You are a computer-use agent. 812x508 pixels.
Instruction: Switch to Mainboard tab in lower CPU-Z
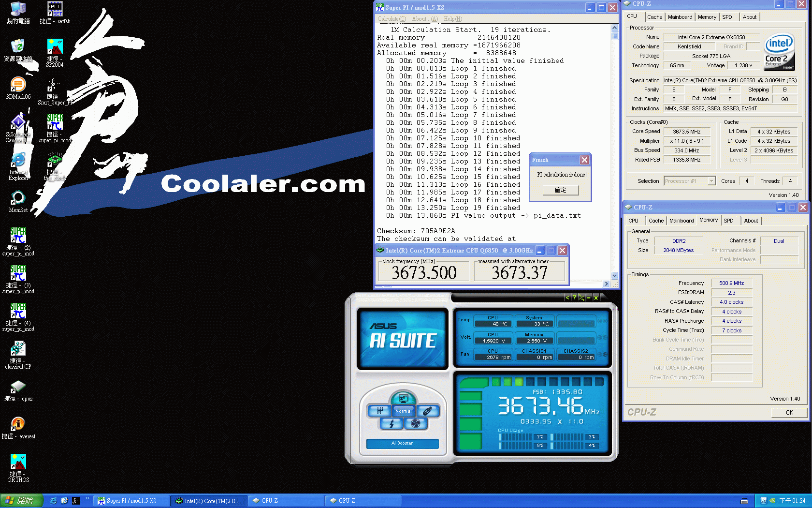tap(681, 221)
